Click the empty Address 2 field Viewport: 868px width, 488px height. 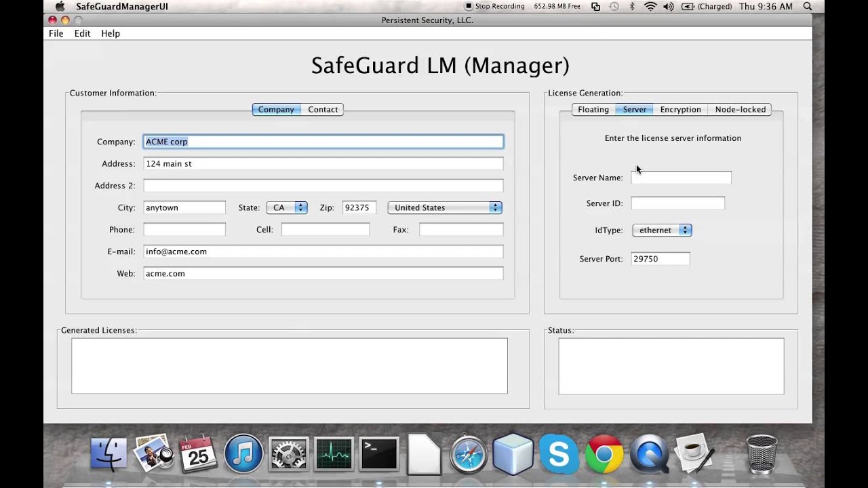coord(323,185)
